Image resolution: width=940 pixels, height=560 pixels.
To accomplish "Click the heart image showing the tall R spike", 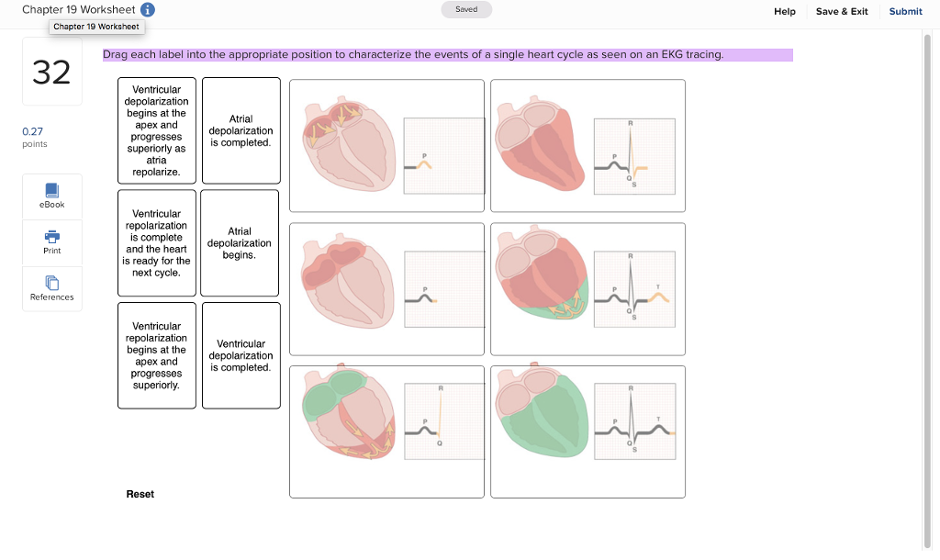I will coord(386,431).
